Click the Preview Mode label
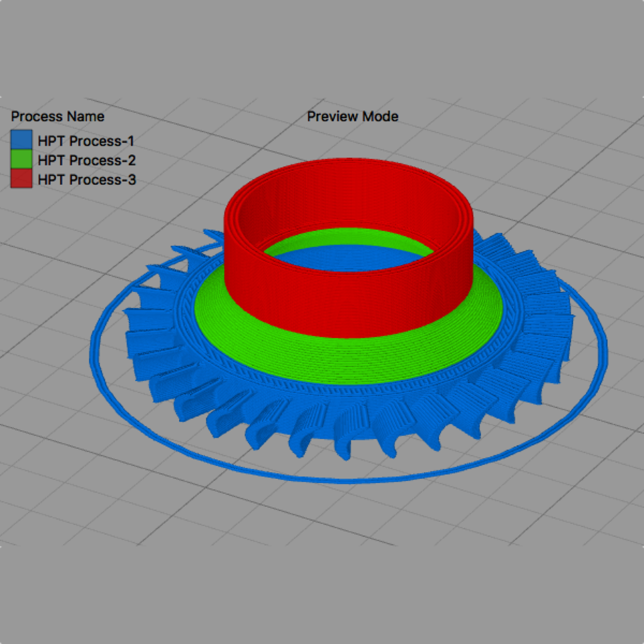Viewport: 644px width, 644px height. 352,116
